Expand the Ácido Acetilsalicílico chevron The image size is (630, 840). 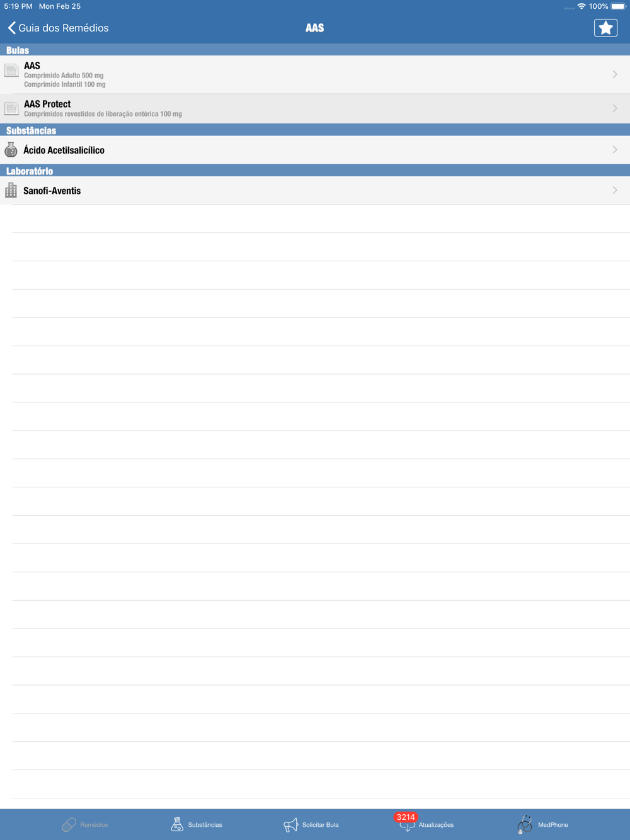615,150
